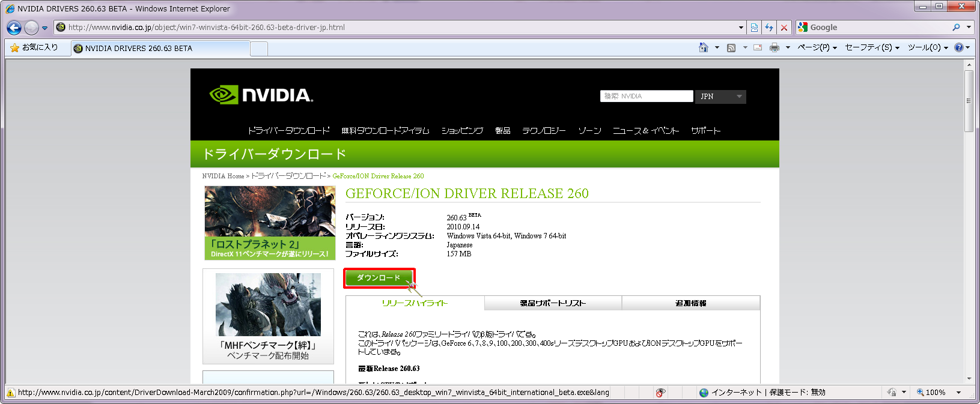Screen dimensions: 980x404
Task: Open 製品 navigation item
Action: pos(503,130)
